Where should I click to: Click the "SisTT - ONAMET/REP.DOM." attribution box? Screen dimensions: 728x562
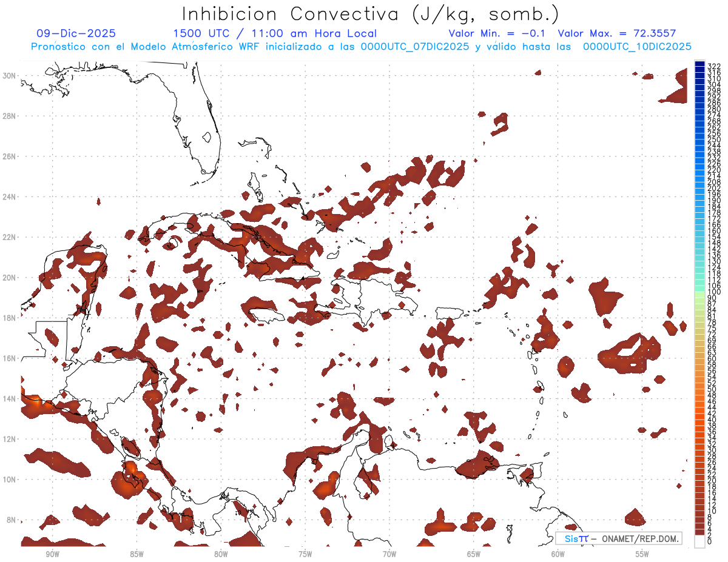pos(619,538)
